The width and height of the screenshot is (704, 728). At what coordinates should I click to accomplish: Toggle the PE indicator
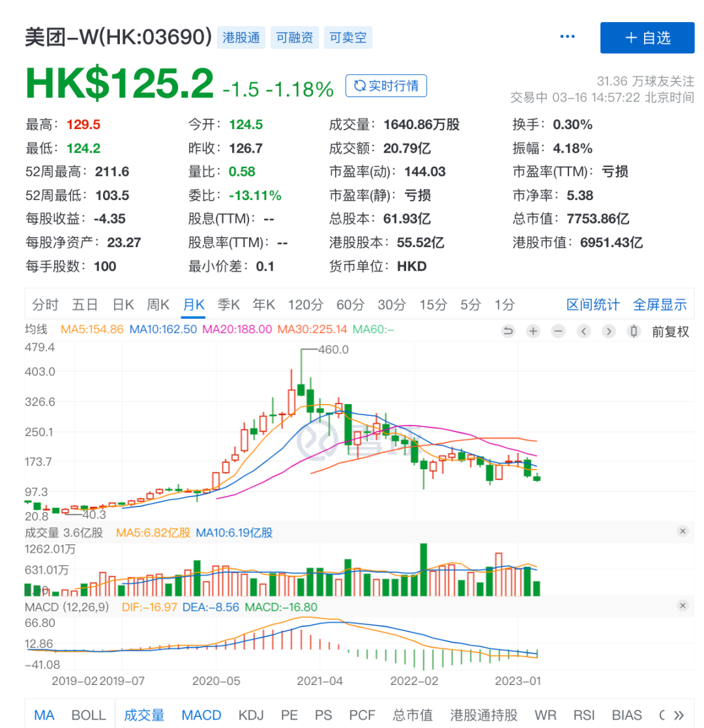(289, 715)
